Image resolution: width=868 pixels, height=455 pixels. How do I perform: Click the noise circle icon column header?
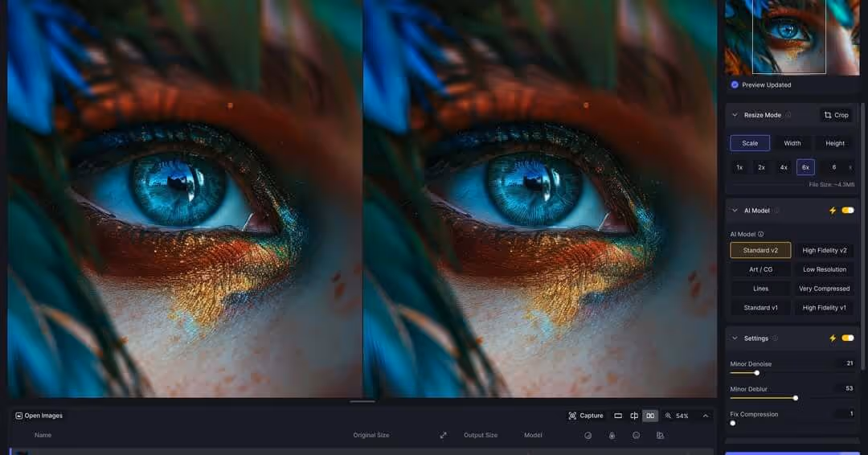[x=588, y=436]
